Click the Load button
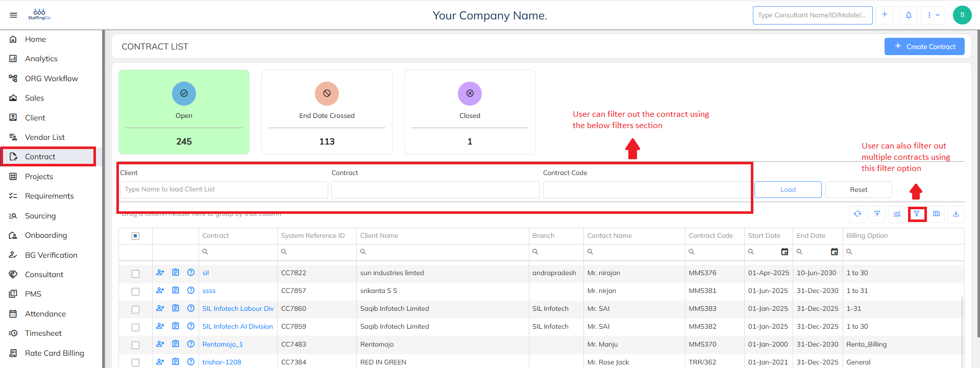The width and height of the screenshot is (980, 368). [788, 189]
